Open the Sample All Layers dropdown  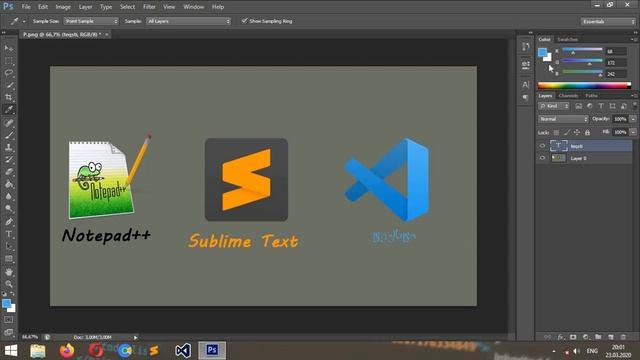coord(189,21)
